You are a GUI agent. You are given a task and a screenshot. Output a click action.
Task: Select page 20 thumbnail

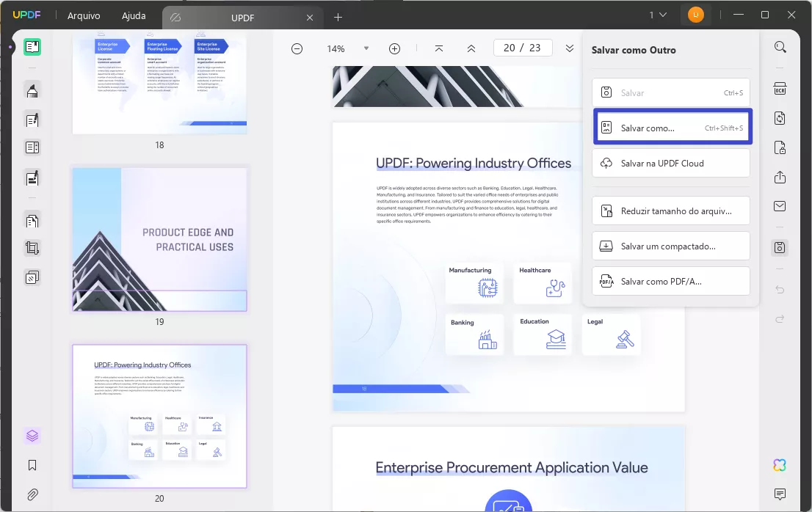point(159,417)
